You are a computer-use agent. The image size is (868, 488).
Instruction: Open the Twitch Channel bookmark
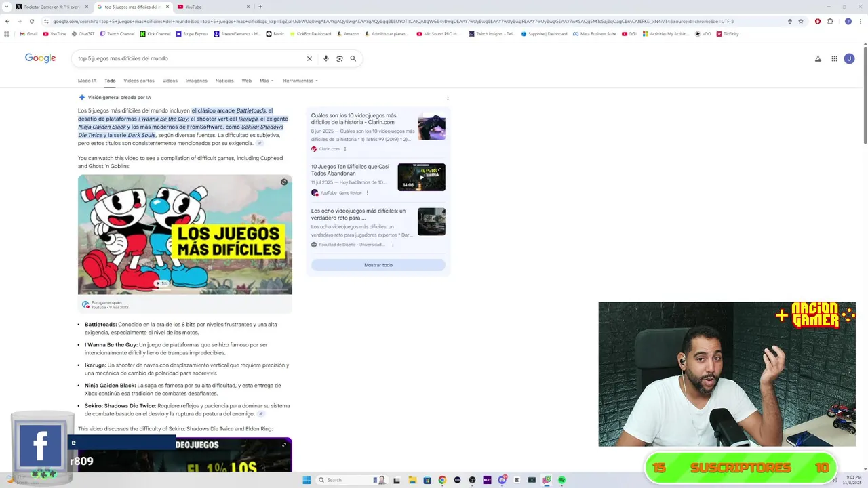click(x=117, y=33)
